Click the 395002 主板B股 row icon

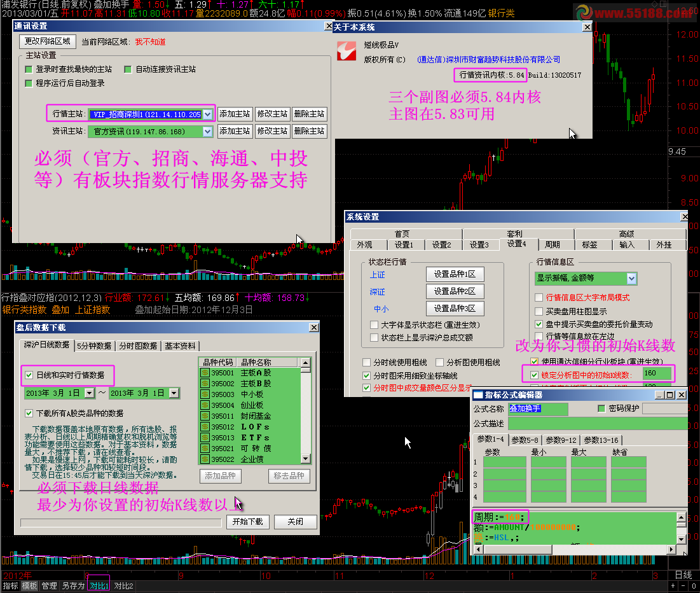pos(205,384)
